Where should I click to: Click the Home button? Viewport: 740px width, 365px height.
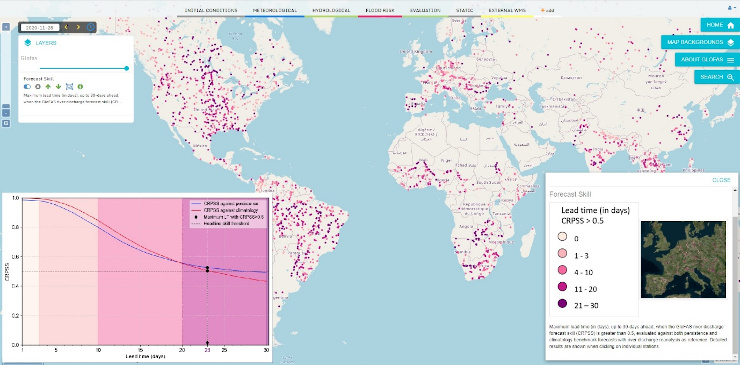pyautogui.click(x=720, y=25)
